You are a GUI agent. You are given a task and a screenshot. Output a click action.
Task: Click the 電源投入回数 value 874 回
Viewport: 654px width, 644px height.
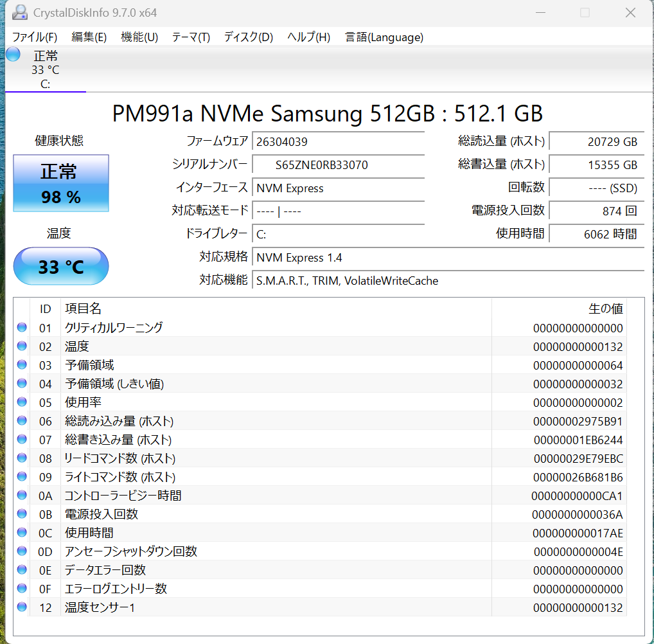pyautogui.click(x=597, y=211)
